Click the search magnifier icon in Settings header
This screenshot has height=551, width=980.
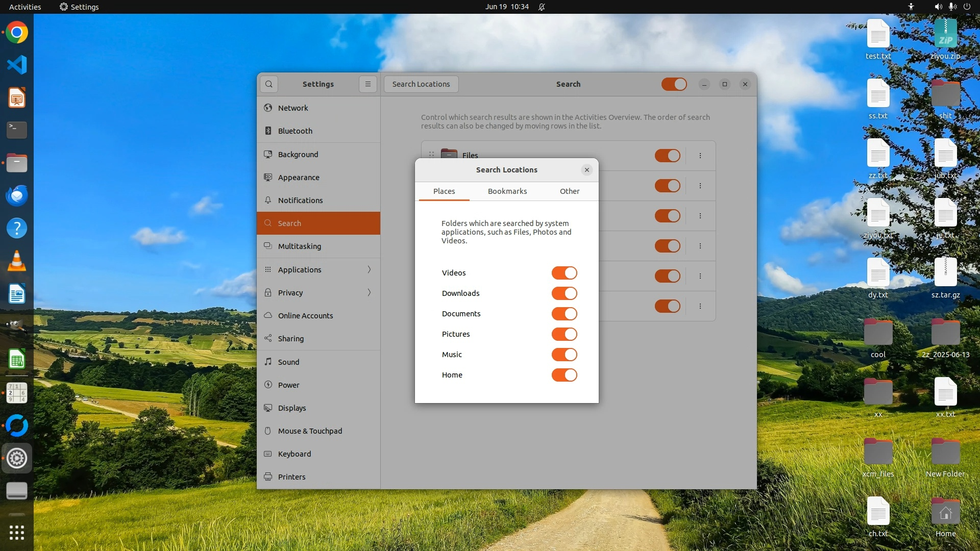tap(269, 84)
